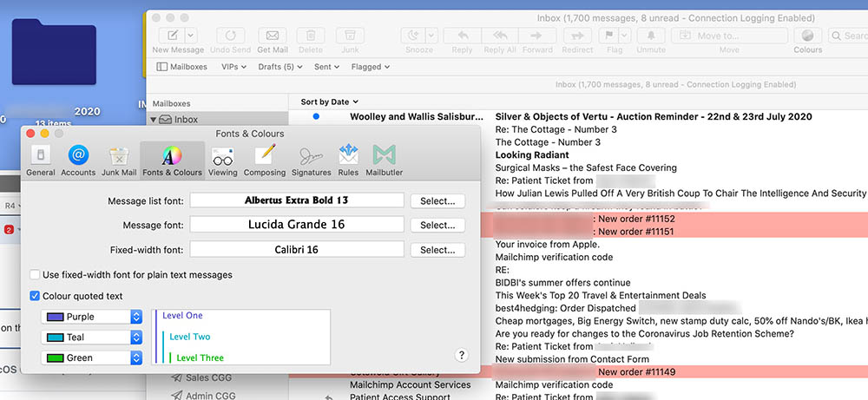Viewport: 868px width, 400px height.
Task: Click the Albertus Extra Bold 13 font field
Action: pyautogui.click(x=297, y=200)
